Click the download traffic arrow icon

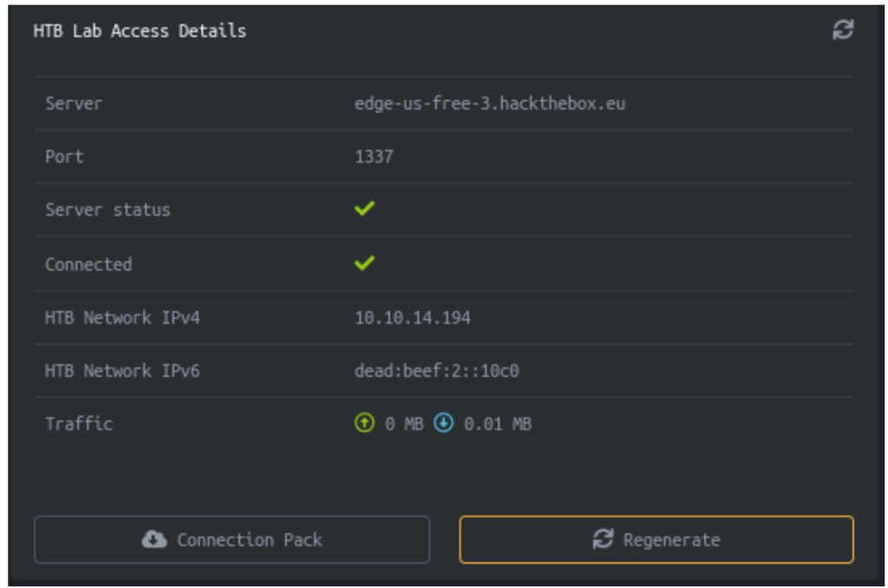tap(443, 424)
